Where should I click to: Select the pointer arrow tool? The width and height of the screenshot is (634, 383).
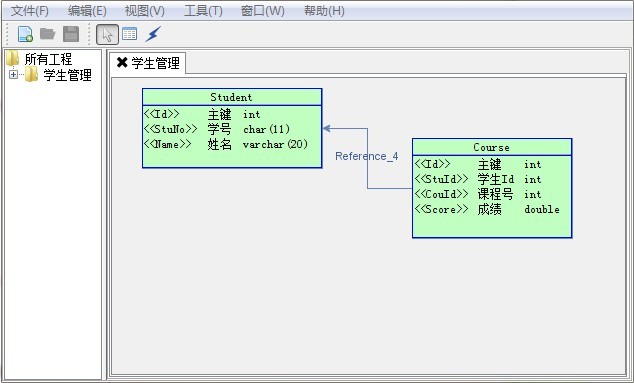coord(107,34)
